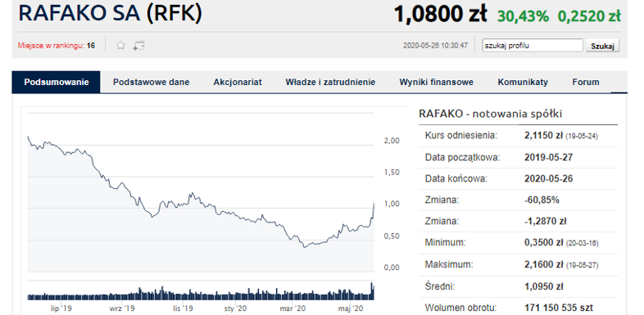The image size is (644, 315).
Task: Click the Kurs odniesienia value 2,1150 zł
Action: [543, 136]
